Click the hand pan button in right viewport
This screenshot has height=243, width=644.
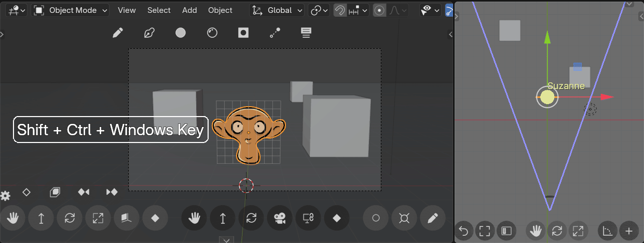pos(536,231)
